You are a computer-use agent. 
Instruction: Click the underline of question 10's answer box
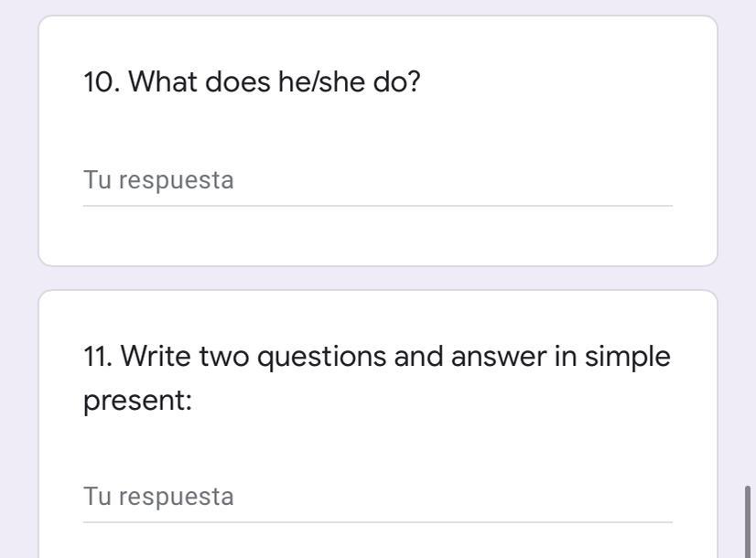tap(377, 206)
